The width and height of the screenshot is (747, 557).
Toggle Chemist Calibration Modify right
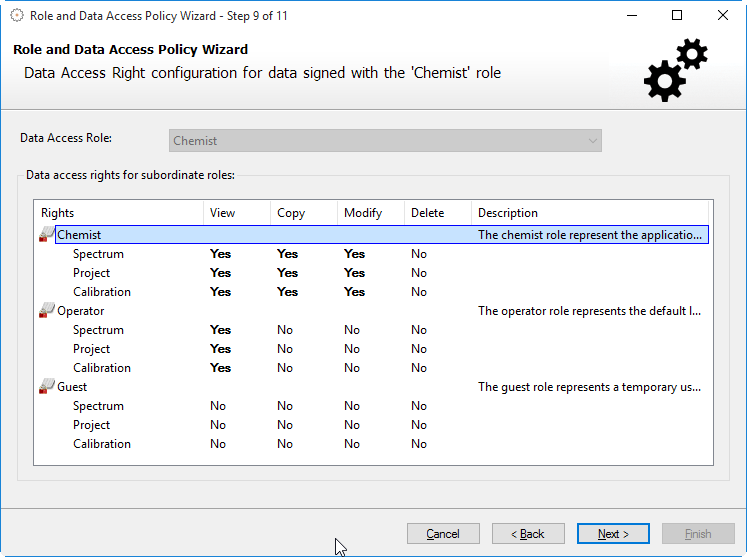coord(354,292)
